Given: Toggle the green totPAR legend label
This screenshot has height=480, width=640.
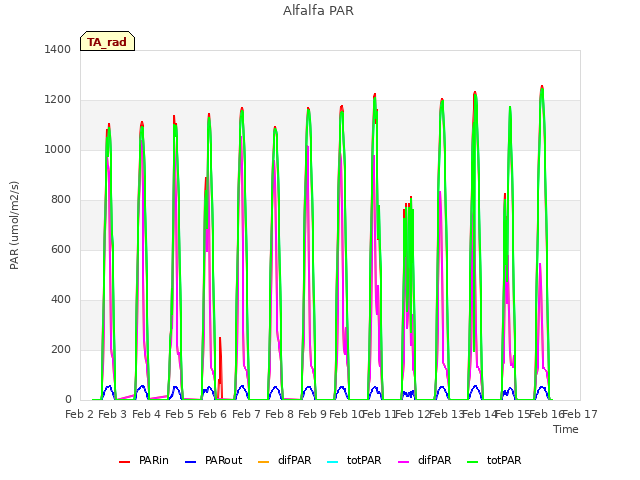Looking at the screenshot, I should click(504, 460).
